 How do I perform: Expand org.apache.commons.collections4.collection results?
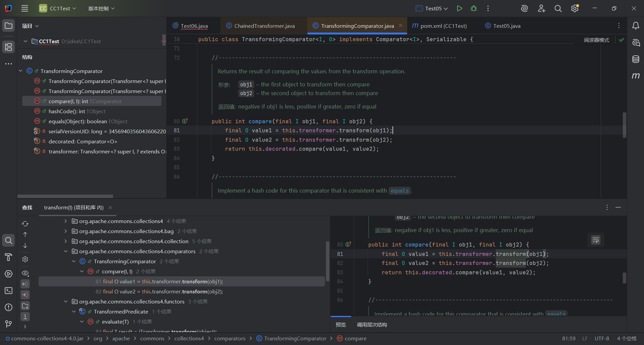(66, 241)
